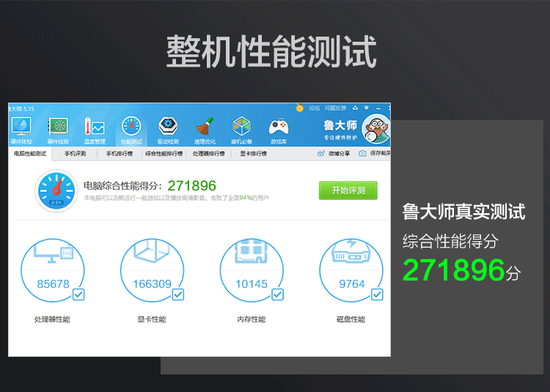Screen dimensions: 550x392
Task: Click the 显卡性能 label
Action: [152, 319]
